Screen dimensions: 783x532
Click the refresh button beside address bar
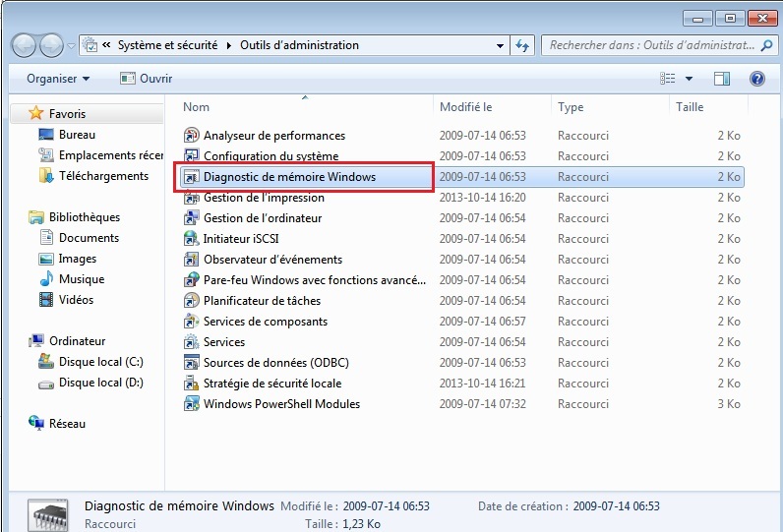click(x=522, y=45)
